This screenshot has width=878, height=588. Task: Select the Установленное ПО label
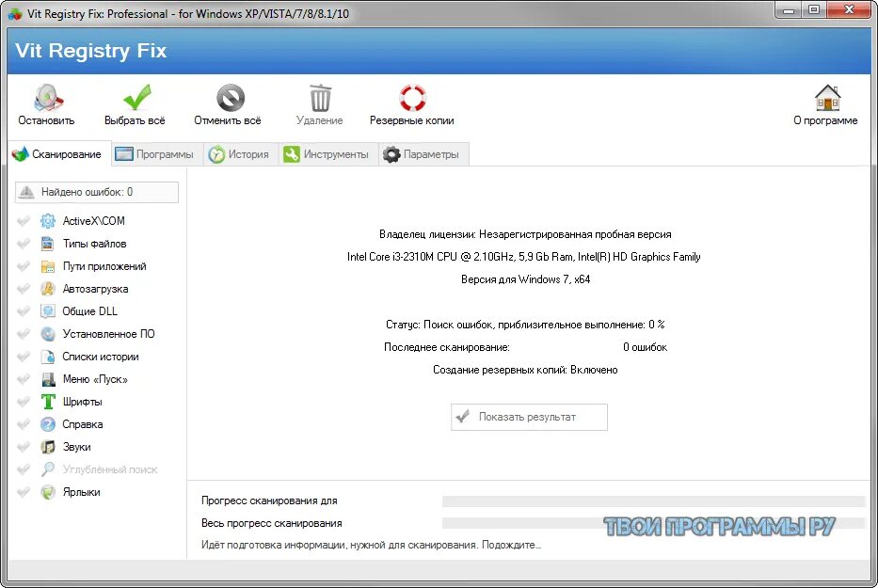tap(108, 334)
